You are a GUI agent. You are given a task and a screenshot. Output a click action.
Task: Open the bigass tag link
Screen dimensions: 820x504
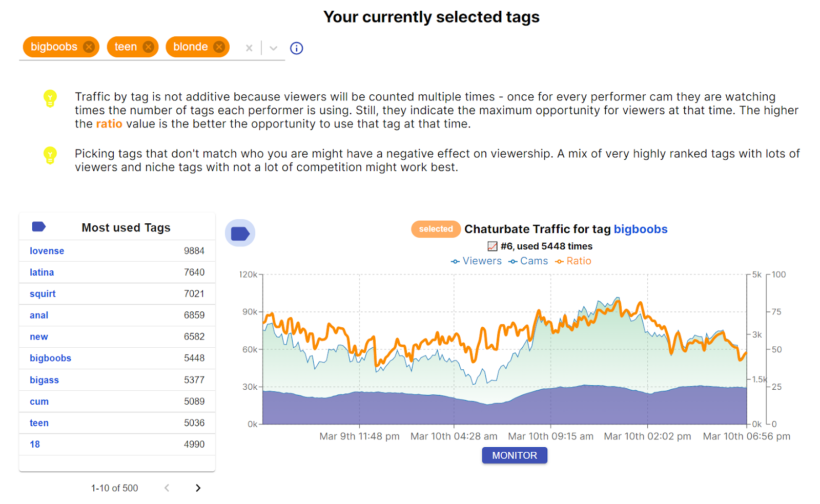[44, 380]
